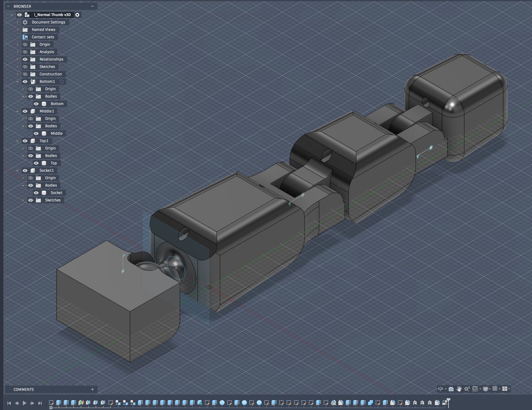532x410 pixels.
Task: Toggle visibility of root Normal Thumb v30
Action: 19,15
